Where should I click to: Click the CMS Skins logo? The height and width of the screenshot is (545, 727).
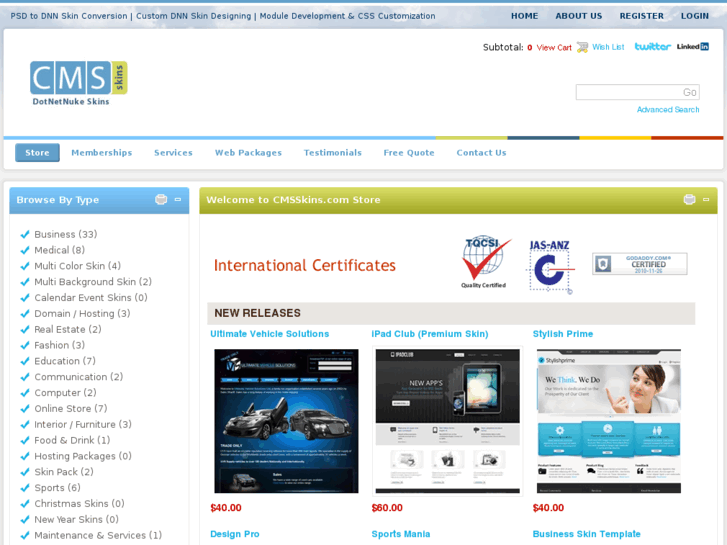click(x=79, y=83)
